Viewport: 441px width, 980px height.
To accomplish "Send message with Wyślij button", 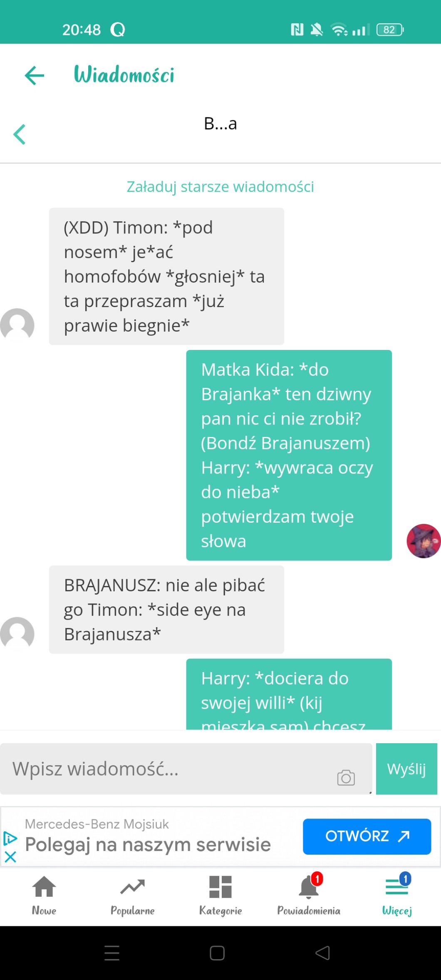I will coord(406,769).
